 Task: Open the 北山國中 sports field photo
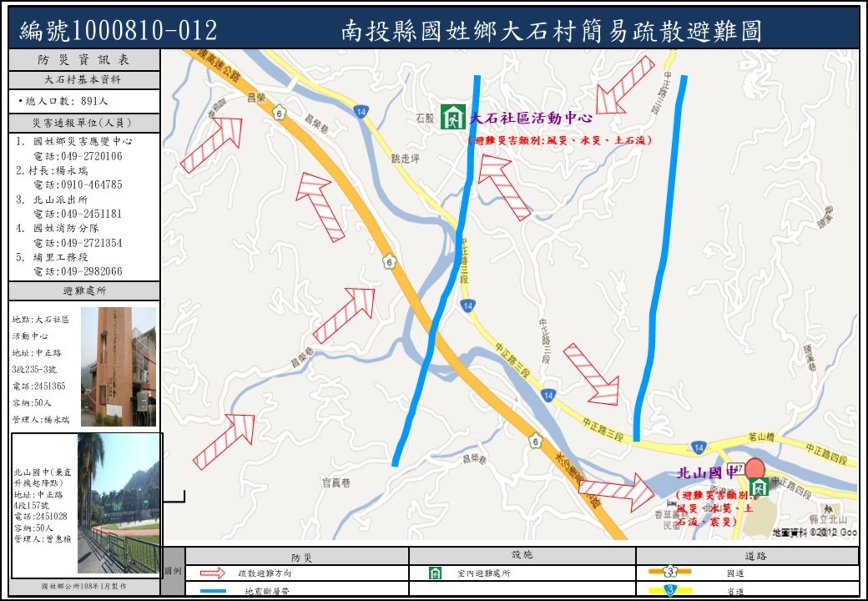[118, 503]
